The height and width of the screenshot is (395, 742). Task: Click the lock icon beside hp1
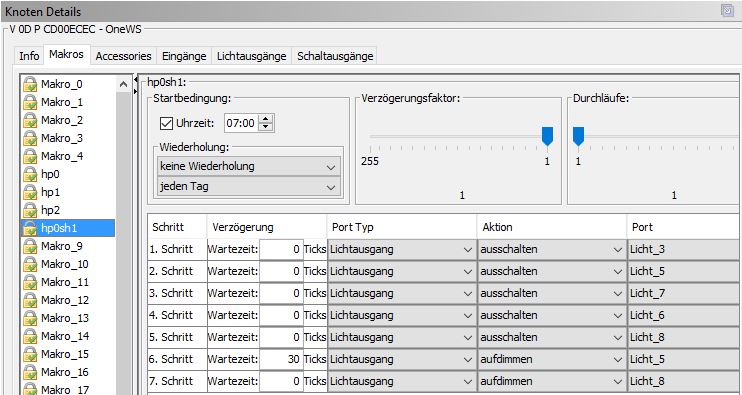click(30, 192)
